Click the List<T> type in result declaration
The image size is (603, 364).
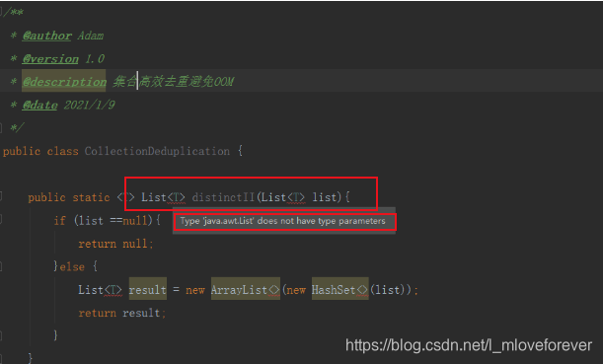[100, 289]
